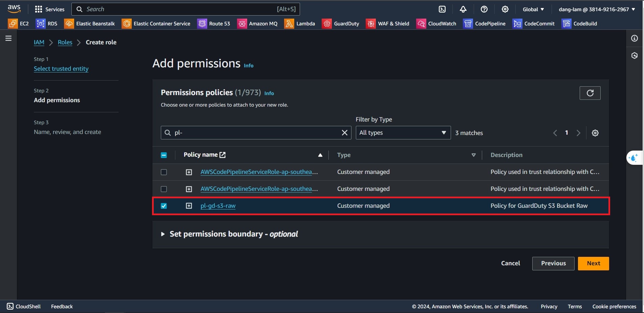Open the Services menu

pos(50,9)
